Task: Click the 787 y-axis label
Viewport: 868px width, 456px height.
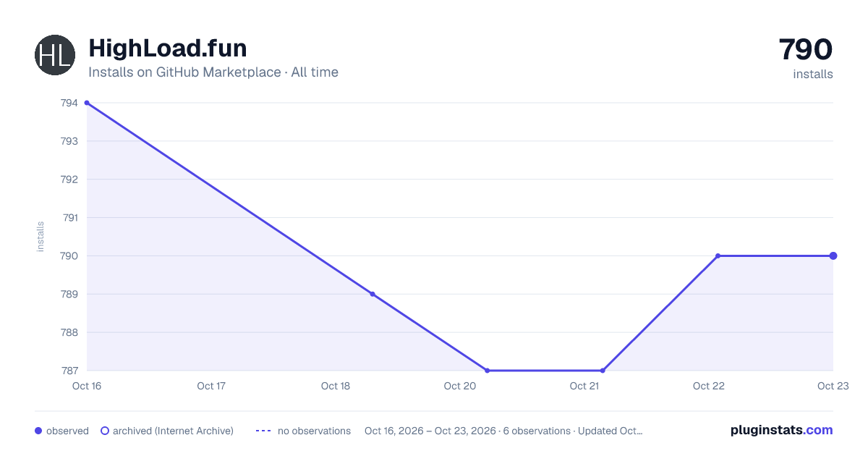Action: (69, 371)
